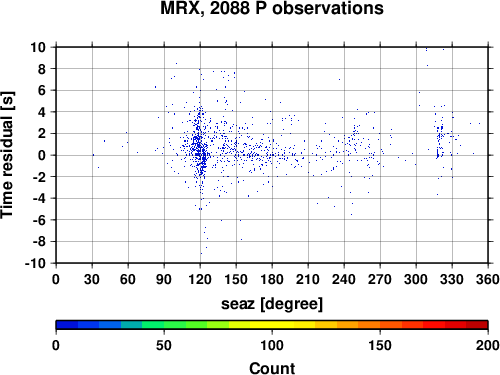The width and height of the screenshot is (500, 375).
Task: Click the y-axis tick label "2"
Action: point(42,134)
